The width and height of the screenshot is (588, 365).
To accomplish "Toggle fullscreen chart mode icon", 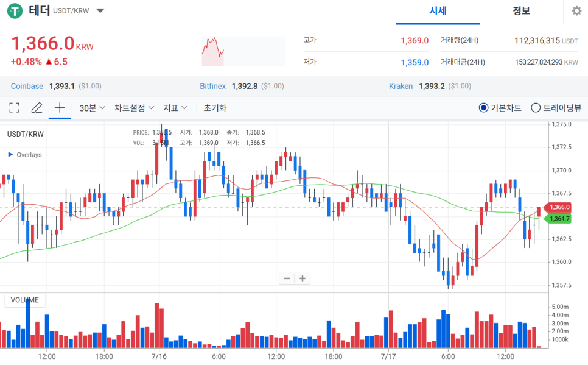I will [15, 108].
